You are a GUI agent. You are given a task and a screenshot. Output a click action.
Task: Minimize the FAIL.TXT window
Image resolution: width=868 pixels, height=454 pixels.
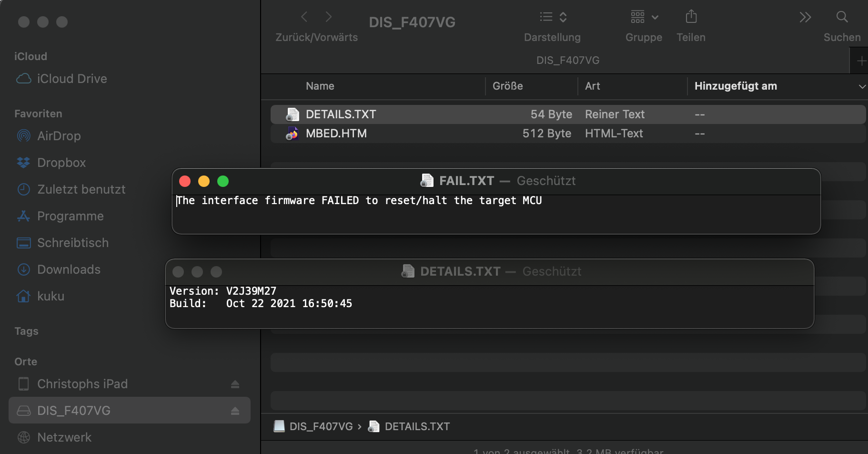204,181
